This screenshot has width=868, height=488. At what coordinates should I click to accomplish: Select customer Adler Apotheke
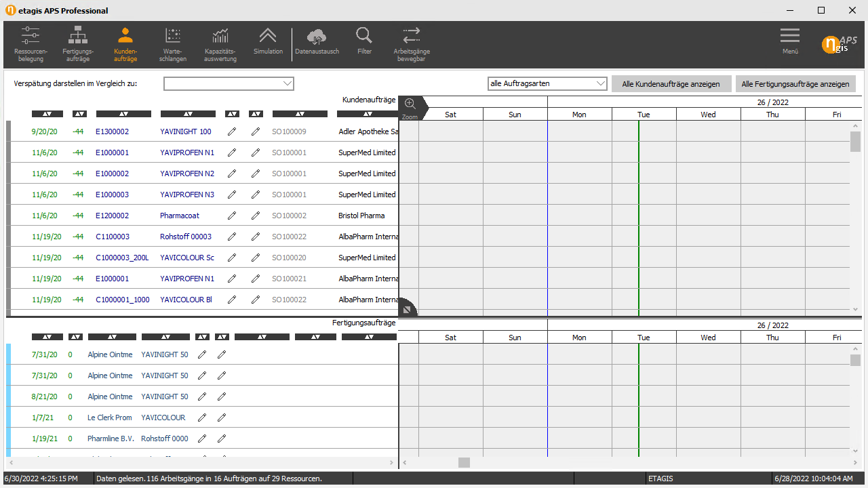click(x=368, y=131)
